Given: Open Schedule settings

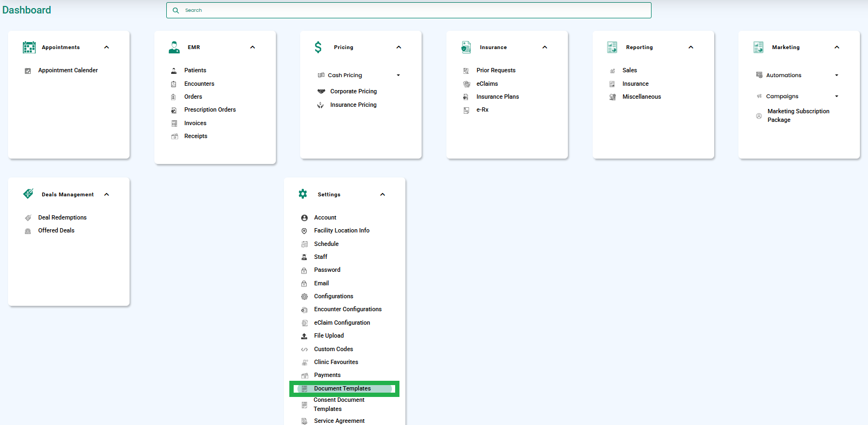Looking at the screenshot, I should coord(327,244).
